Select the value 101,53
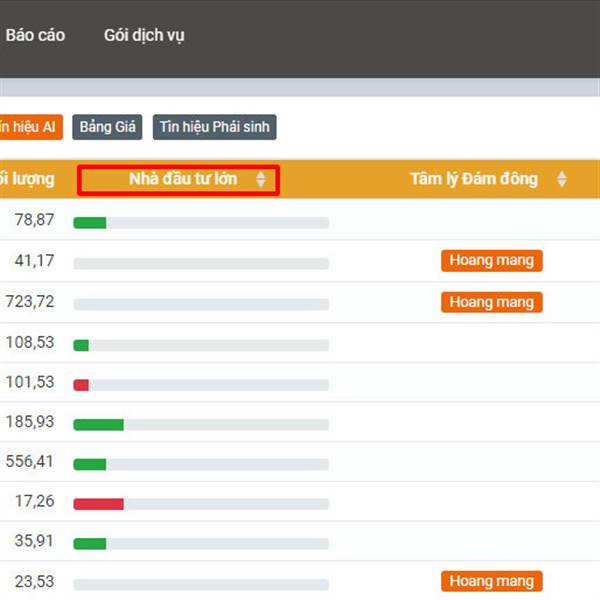 (30, 382)
